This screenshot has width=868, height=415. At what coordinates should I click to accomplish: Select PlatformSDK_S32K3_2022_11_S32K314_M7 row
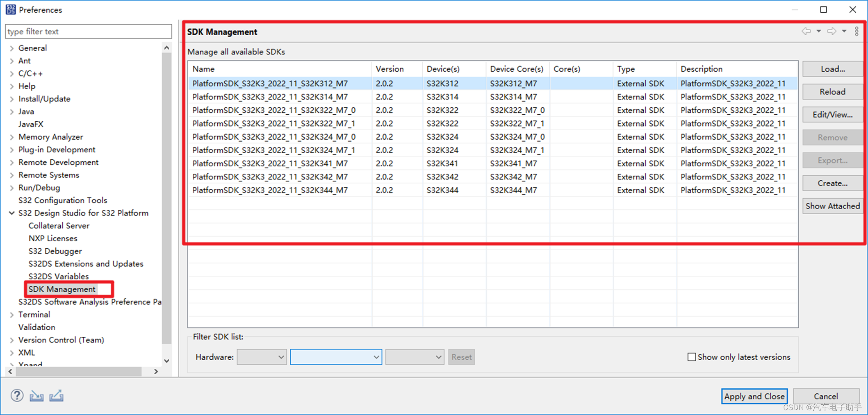click(x=493, y=97)
